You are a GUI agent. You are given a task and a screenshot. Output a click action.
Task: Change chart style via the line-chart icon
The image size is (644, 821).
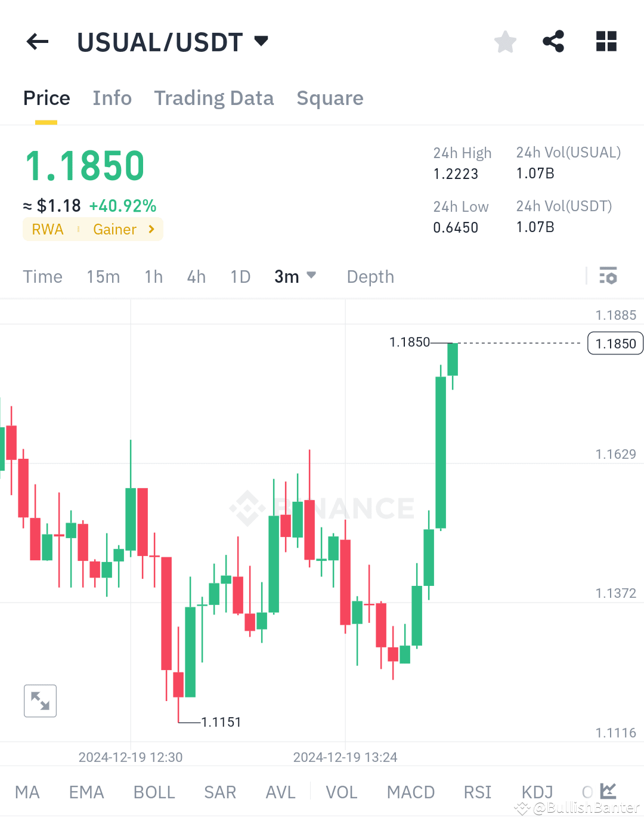pos(608,791)
